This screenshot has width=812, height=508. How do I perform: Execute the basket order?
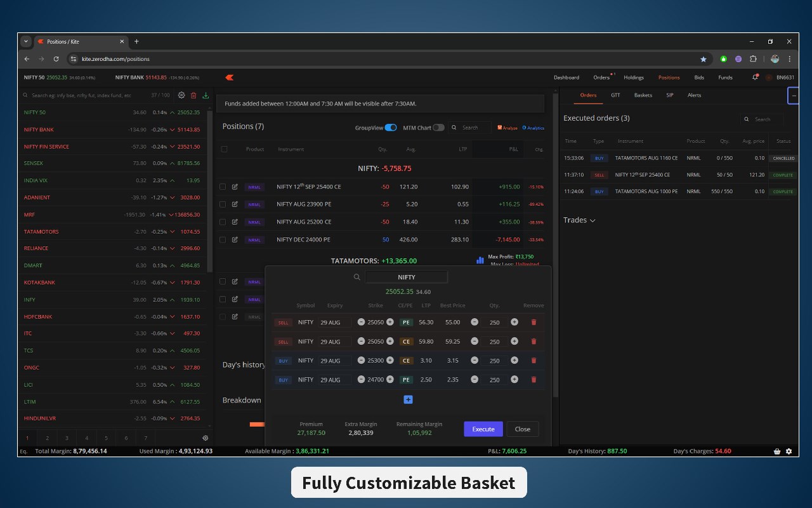(483, 429)
